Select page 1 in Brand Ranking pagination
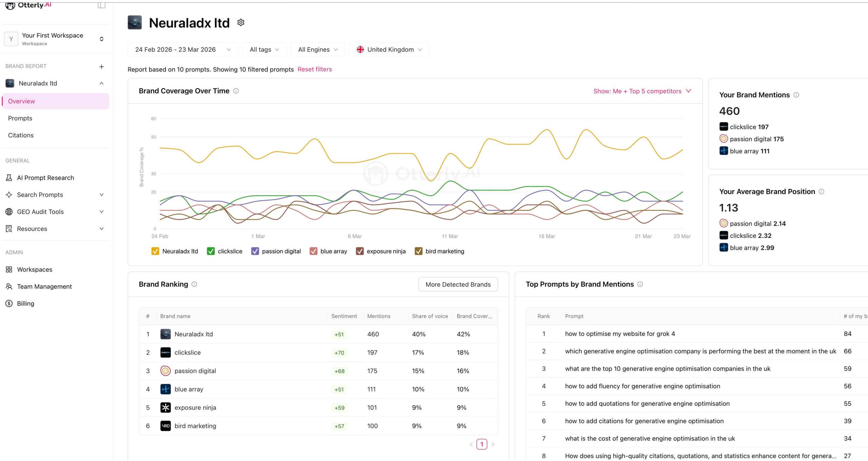This screenshot has width=868, height=461. [x=482, y=444]
